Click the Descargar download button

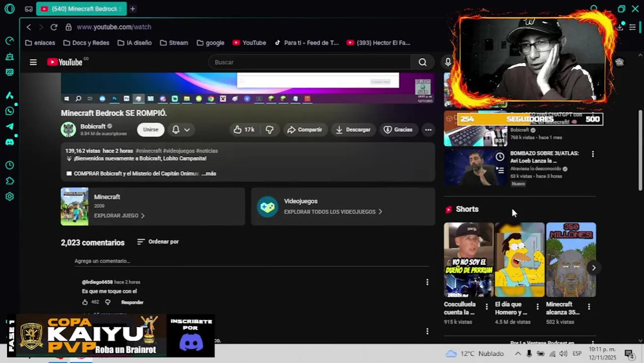click(x=353, y=130)
